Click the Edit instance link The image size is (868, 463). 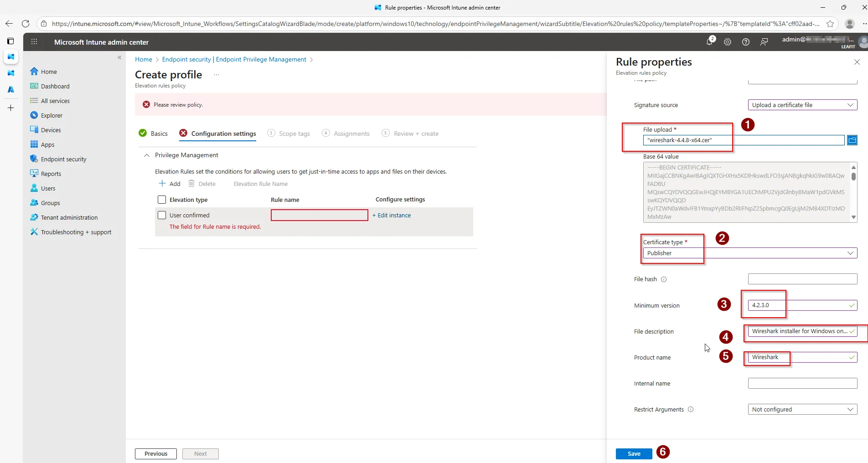pyautogui.click(x=392, y=215)
